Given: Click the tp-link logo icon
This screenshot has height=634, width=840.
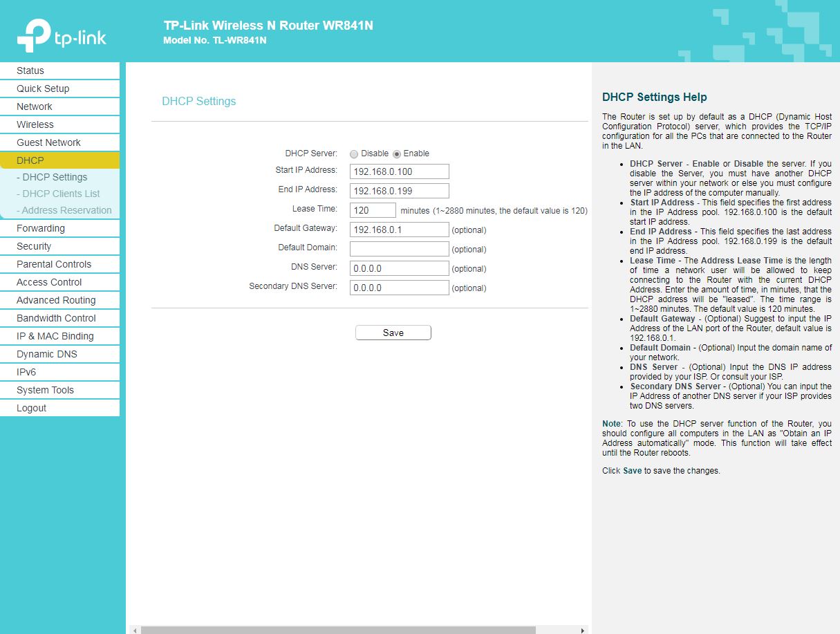Looking at the screenshot, I should click(x=32, y=36).
